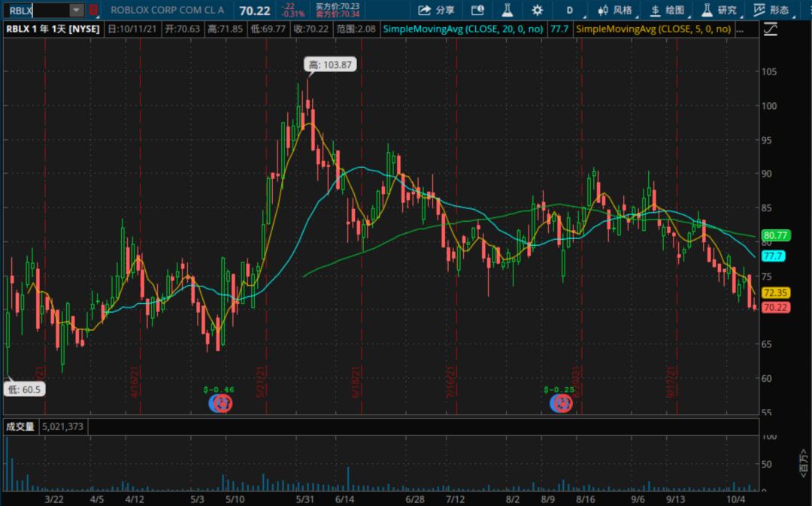Click the red 70.22 last price axis label
The height and width of the screenshot is (506, 812).
[775, 308]
